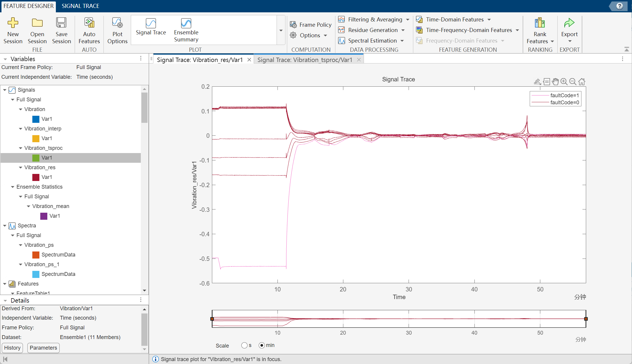Click the Plot Options icon
Screen dimensions: 632x364
click(x=117, y=23)
